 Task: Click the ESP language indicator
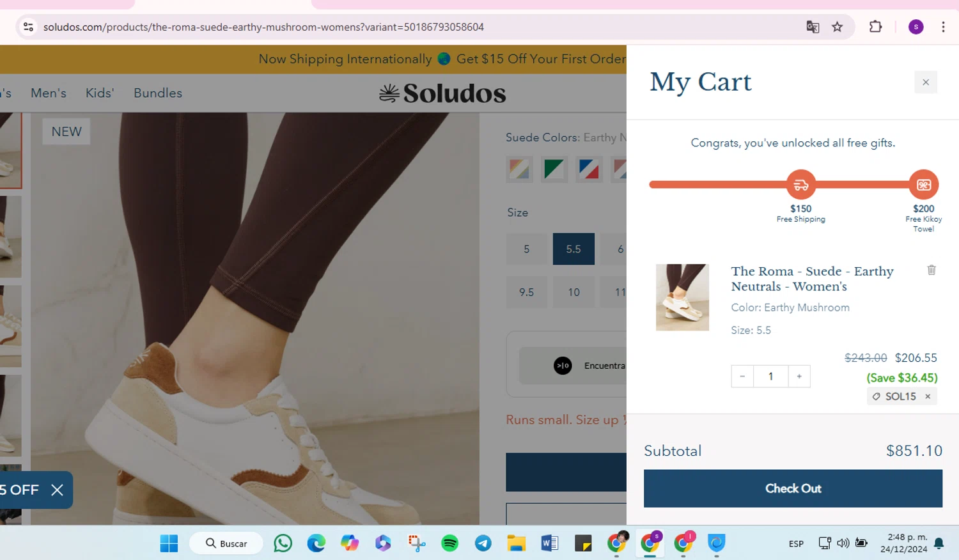click(796, 544)
